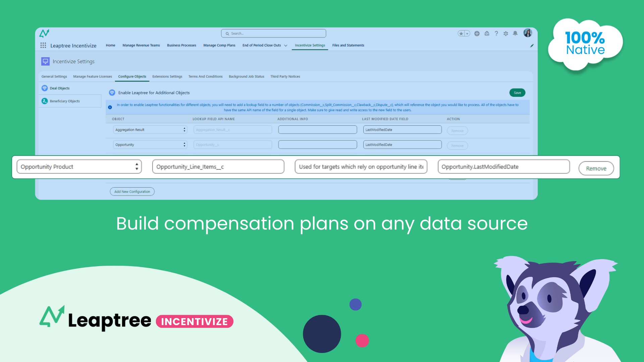Click Add New Configuration
The image size is (644, 362).
[x=132, y=191]
